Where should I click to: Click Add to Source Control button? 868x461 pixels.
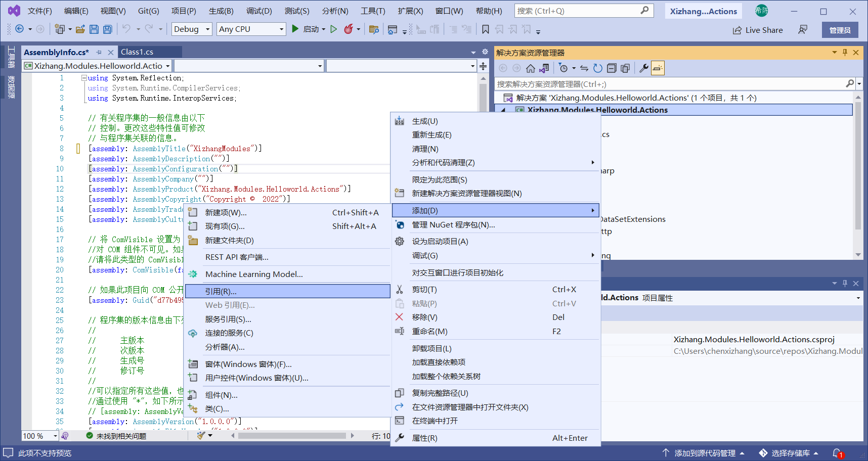[x=703, y=453]
